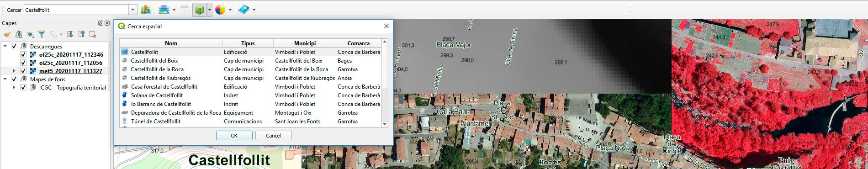Sort results by Municipi column header
This screenshot has height=169, width=868.
click(x=305, y=43)
